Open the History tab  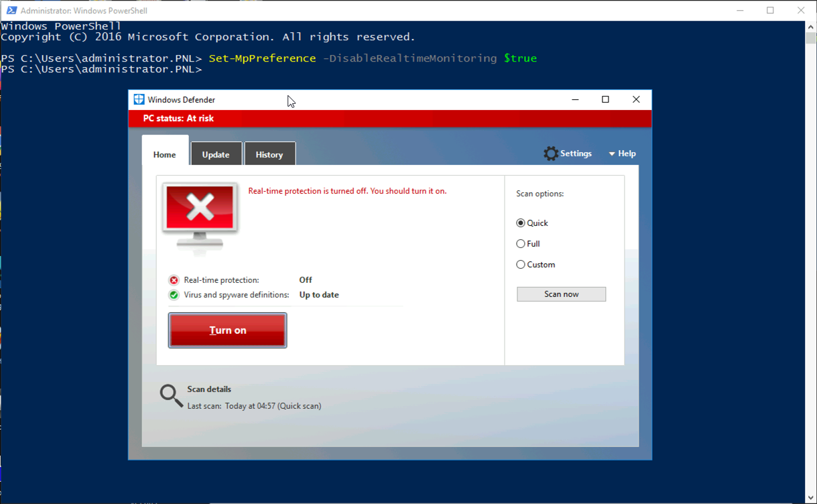269,153
